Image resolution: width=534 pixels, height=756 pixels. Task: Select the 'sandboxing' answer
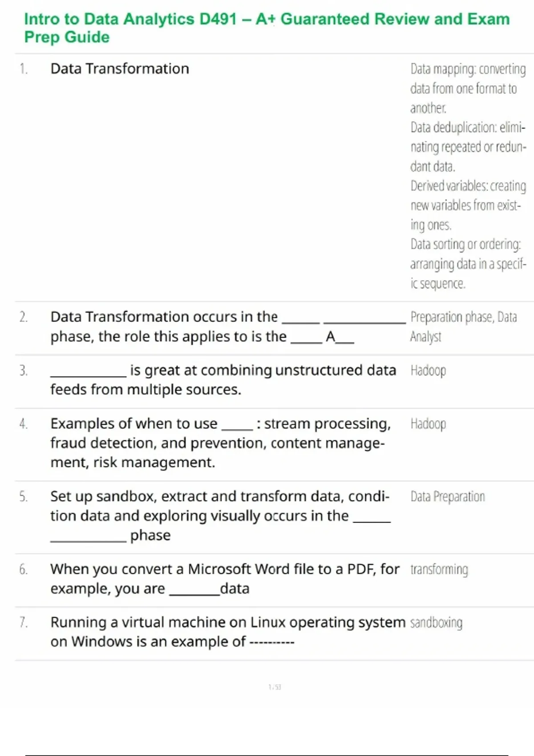coord(436,623)
